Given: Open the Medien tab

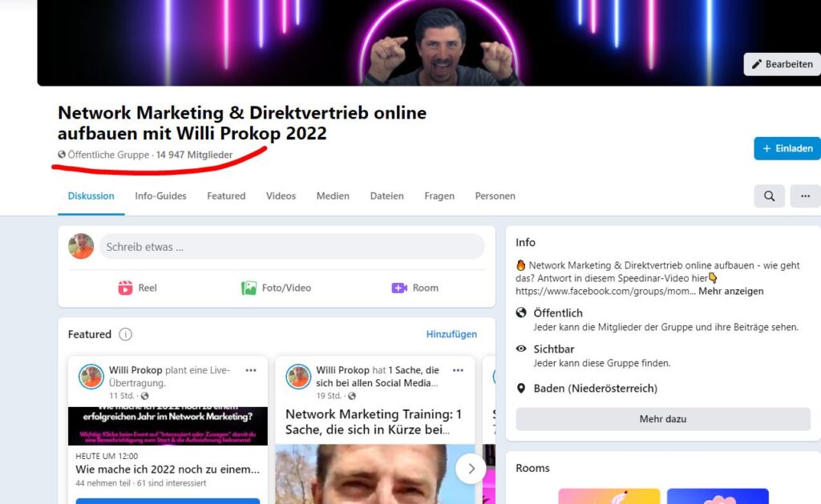Looking at the screenshot, I should click(333, 196).
